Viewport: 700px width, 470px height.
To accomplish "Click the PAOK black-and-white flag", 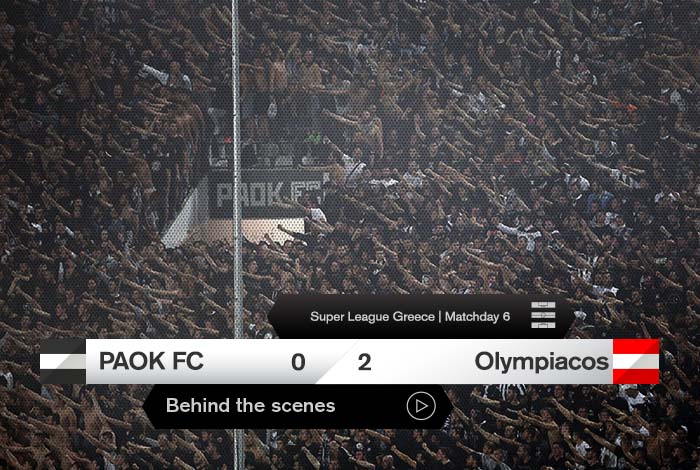I will click(x=62, y=361).
